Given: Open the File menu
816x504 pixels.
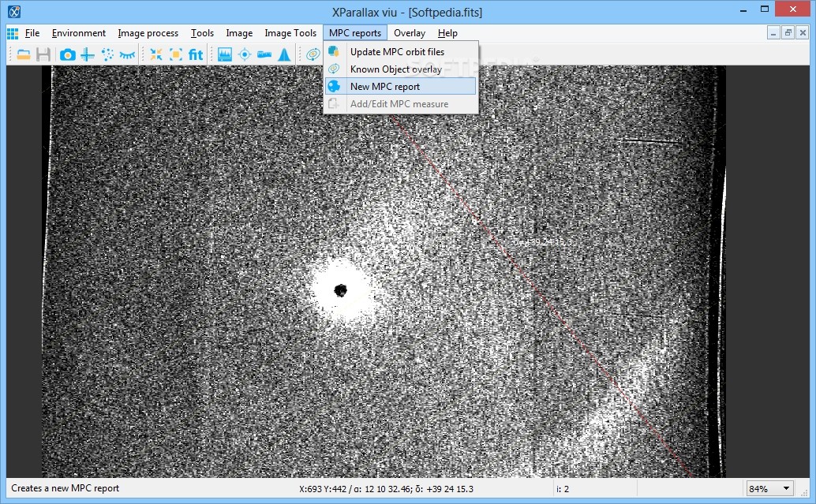Looking at the screenshot, I should coord(32,33).
